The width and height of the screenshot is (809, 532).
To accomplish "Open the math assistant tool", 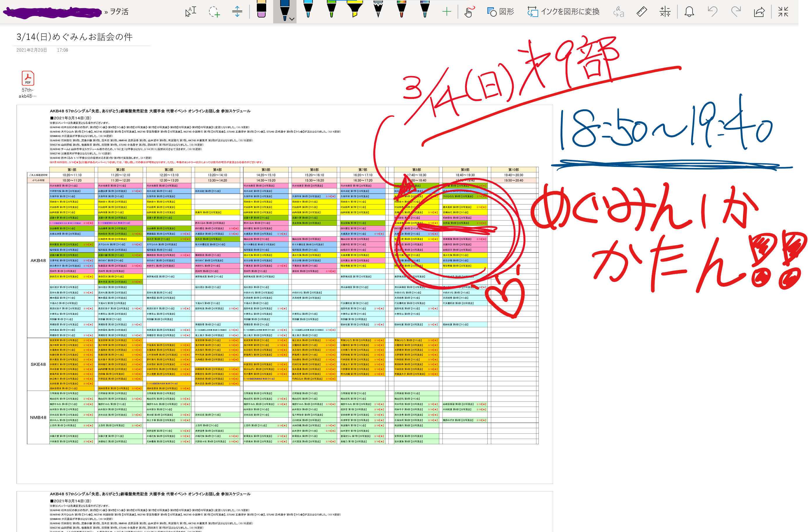I will pos(665,12).
